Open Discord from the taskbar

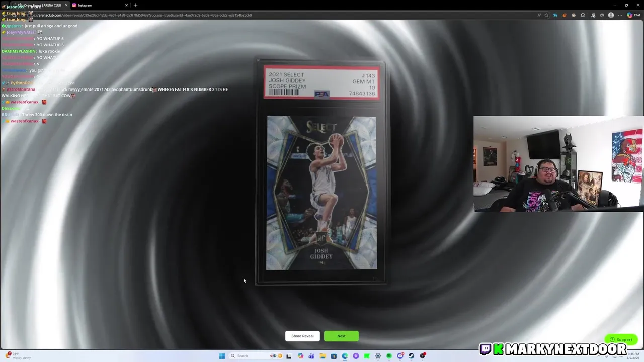[x=400, y=356]
